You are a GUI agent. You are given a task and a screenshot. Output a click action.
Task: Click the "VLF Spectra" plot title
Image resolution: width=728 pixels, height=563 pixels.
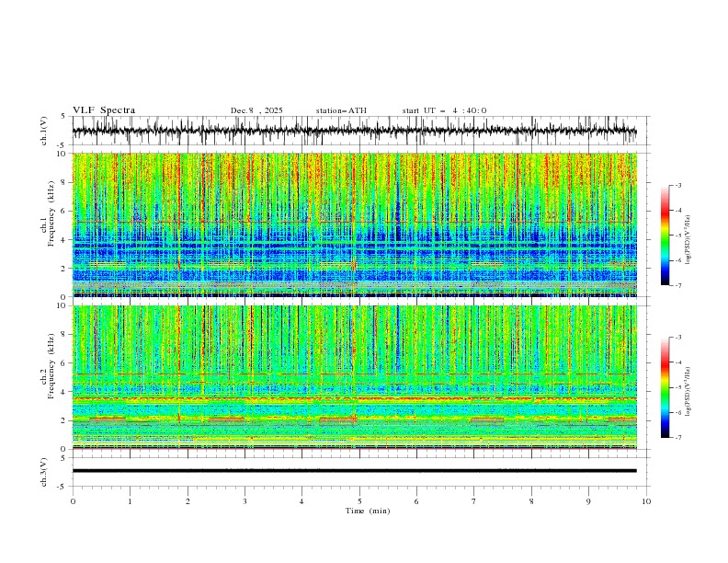pos(104,110)
